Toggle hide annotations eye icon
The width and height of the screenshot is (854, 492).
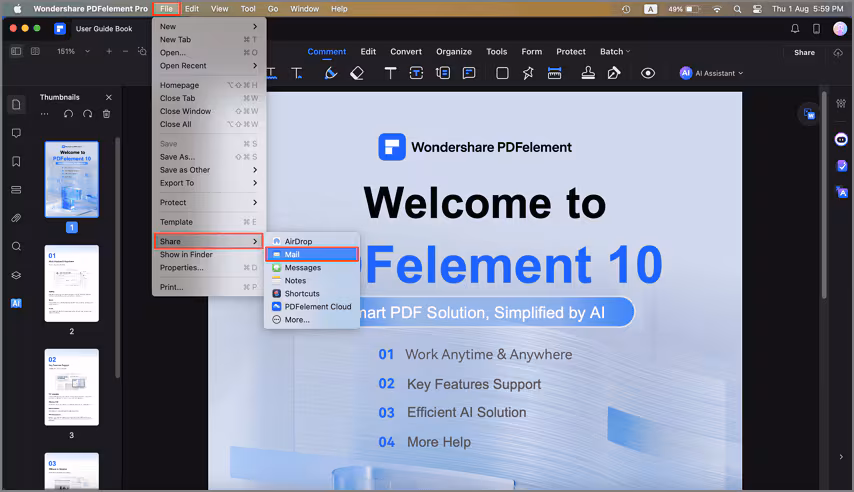point(648,73)
